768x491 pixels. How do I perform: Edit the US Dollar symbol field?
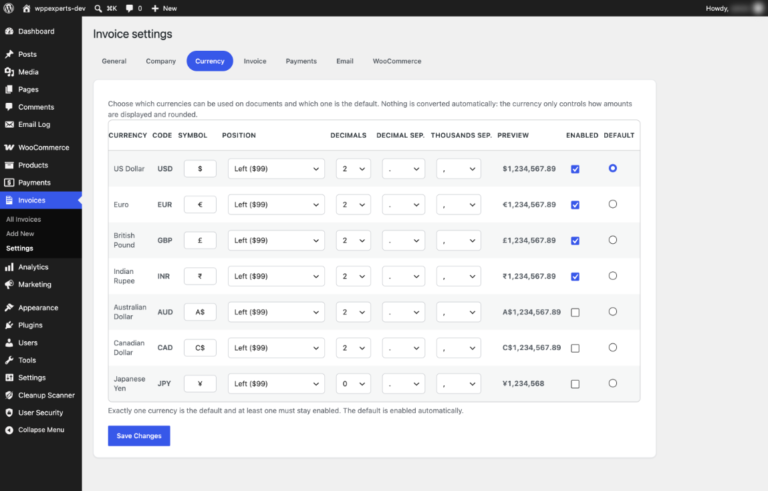coord(200,169)
